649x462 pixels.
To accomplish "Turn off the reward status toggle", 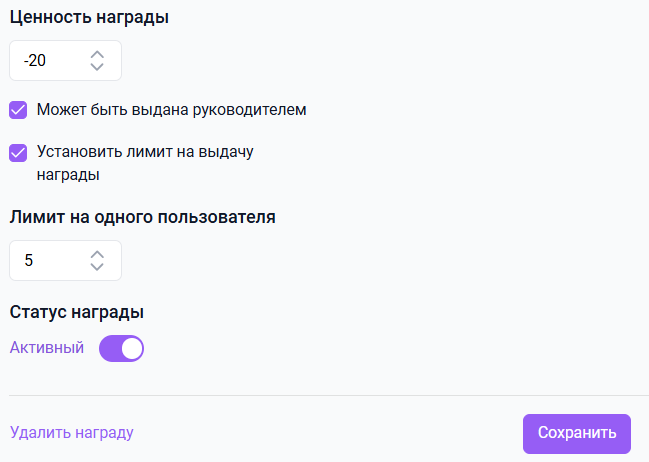I will click(x=122, y=348).
